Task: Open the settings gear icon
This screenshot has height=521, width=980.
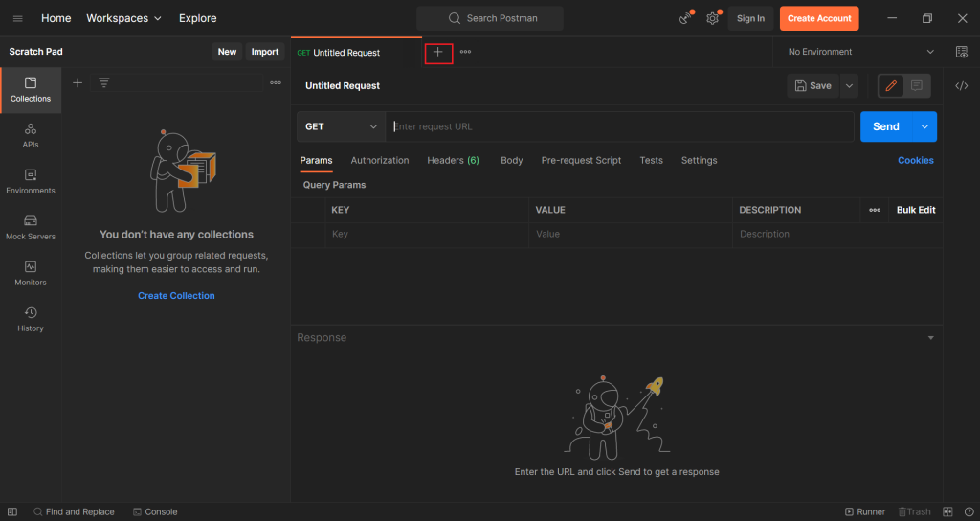Action: 712,19
